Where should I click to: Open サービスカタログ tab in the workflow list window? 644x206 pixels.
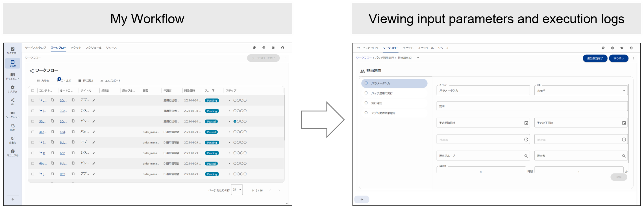(35, 48)
